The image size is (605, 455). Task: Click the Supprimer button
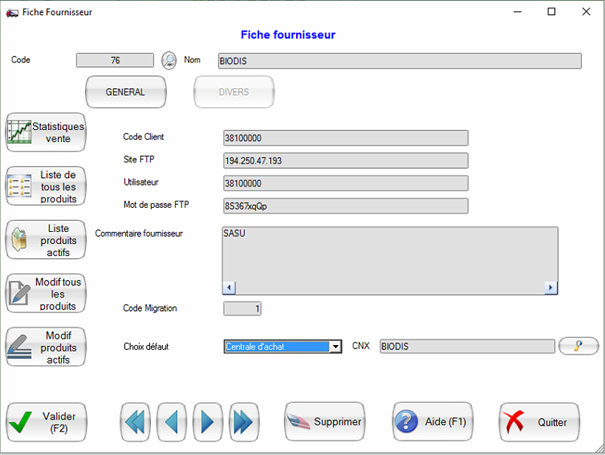325,422
